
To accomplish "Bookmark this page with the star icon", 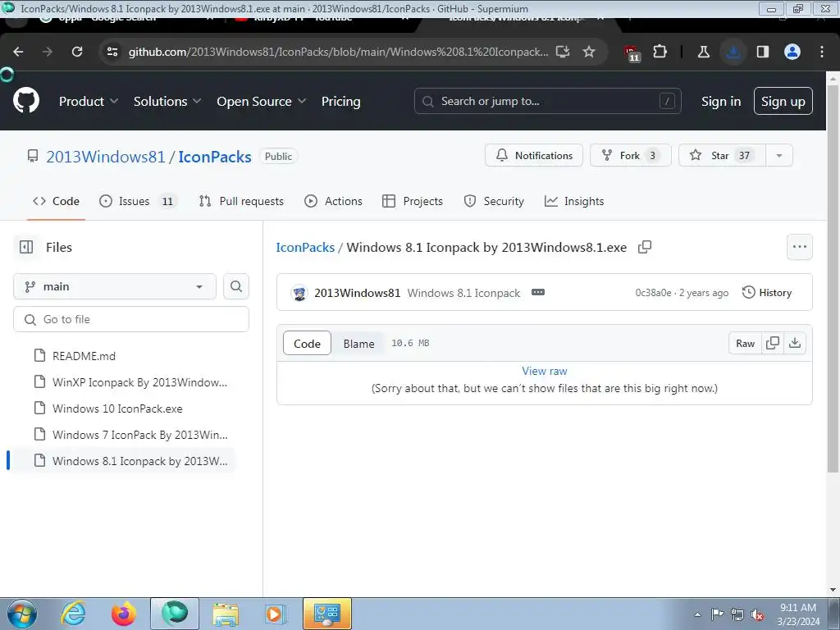I will (589, 52).
